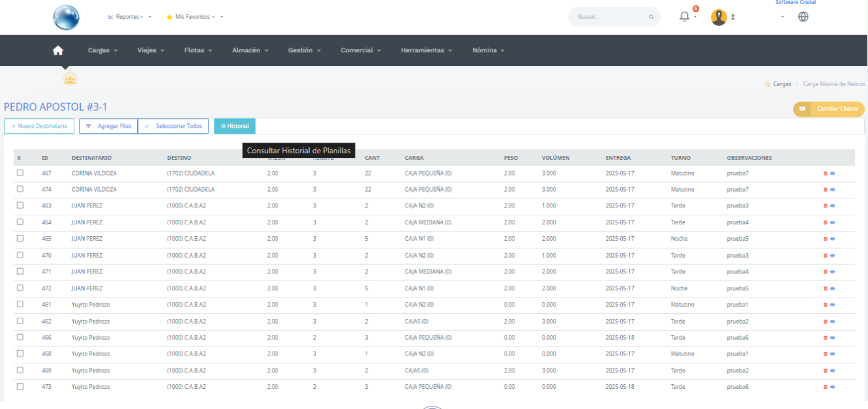Check the box for row 467
Screen dimensions: 868x409
click(20, 173)
